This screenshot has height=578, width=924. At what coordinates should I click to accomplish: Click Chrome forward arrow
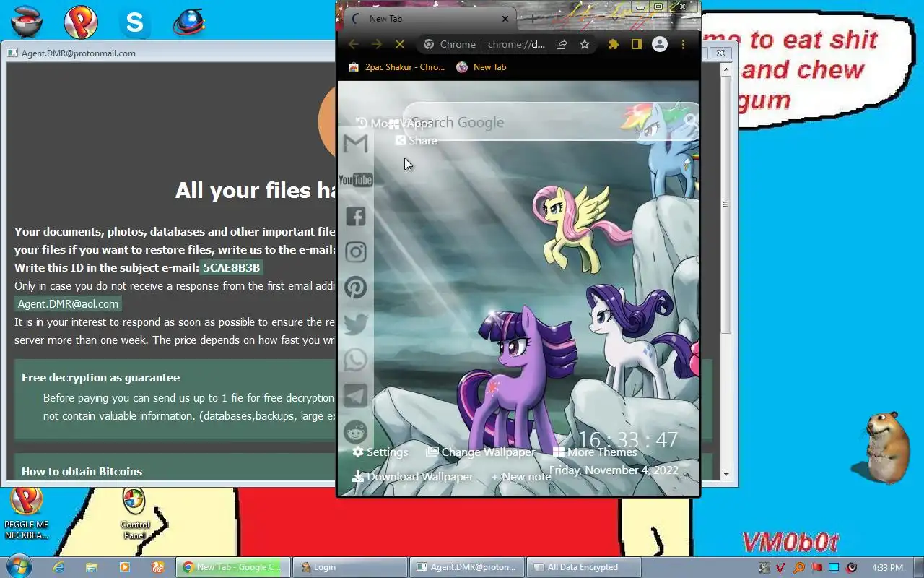tap(376, 44)
